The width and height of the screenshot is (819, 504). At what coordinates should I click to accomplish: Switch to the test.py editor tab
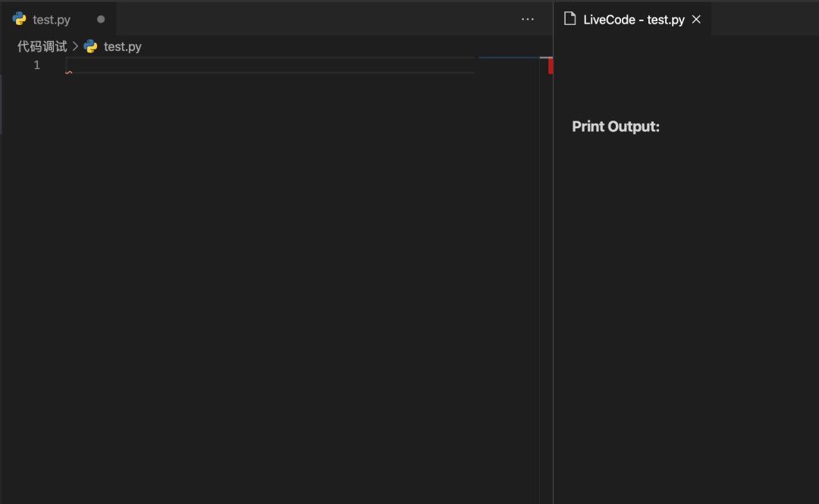click(x=52, y=20)
